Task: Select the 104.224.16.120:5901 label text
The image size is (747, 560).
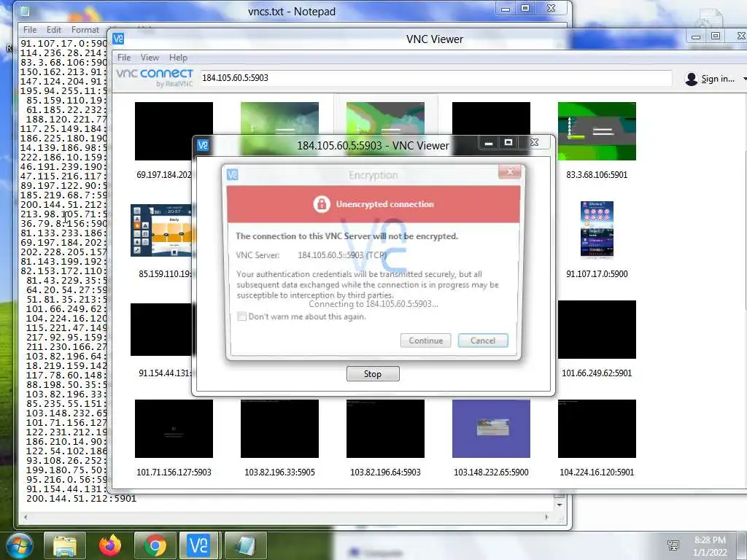Action: [x=597, y=472]
